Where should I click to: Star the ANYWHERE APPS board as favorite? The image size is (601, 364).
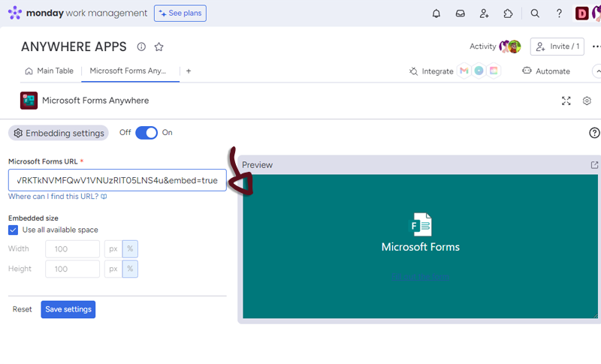coord(159,47)
